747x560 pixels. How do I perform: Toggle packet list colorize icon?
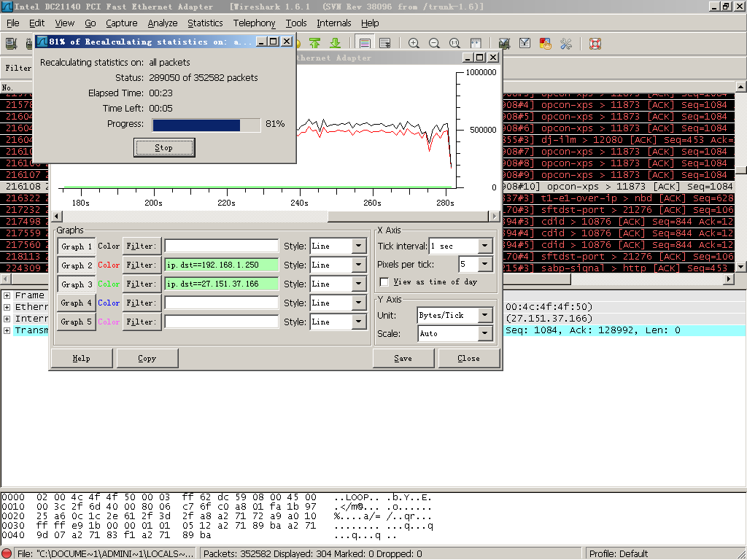click(x=365, y=43)
